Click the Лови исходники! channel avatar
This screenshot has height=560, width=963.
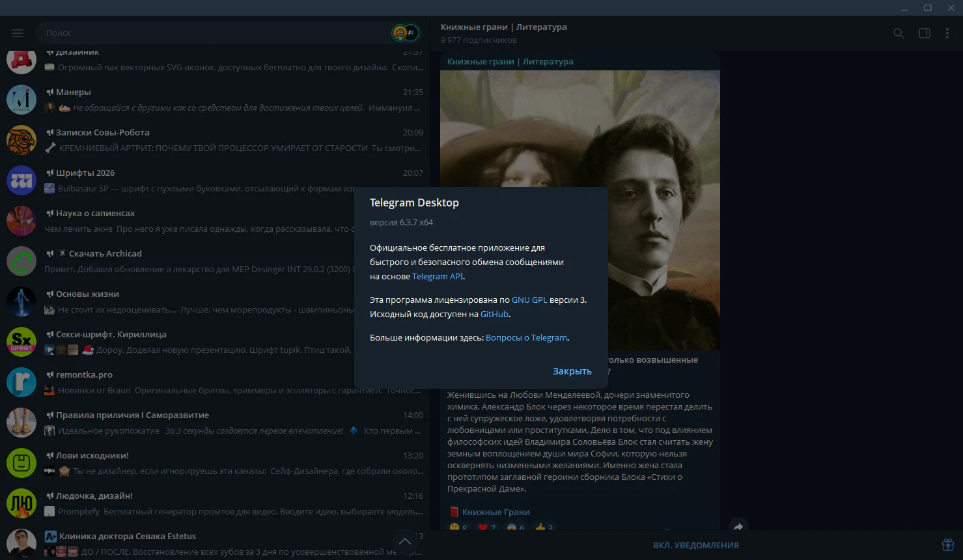[x=21, y=463]
